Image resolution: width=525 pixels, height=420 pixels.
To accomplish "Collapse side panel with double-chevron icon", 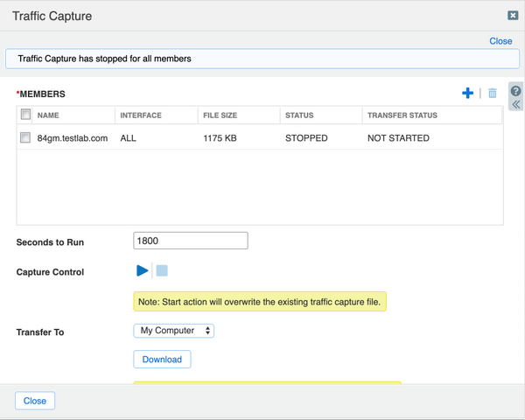I will click(x=516, y=104).
